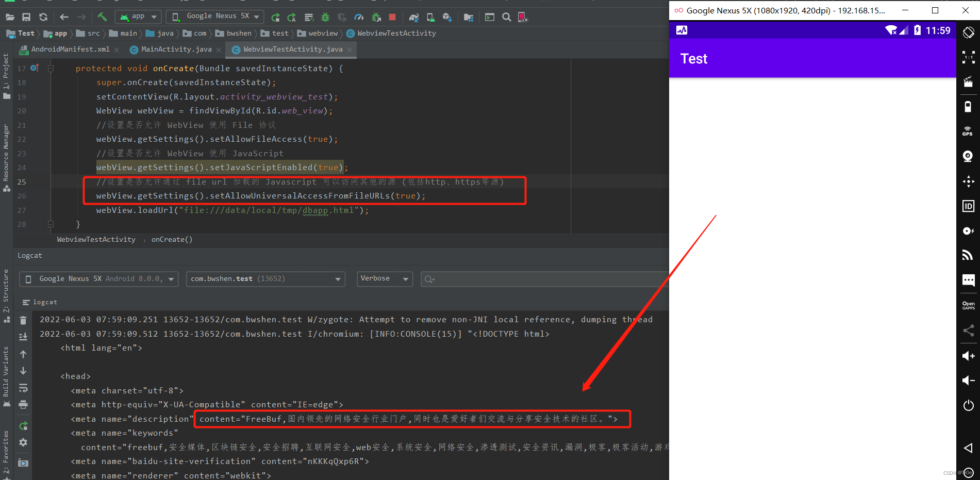980x480 pixels.
Task: Click the Attach Debugger to process icon
Action: [x=376, y=18]
